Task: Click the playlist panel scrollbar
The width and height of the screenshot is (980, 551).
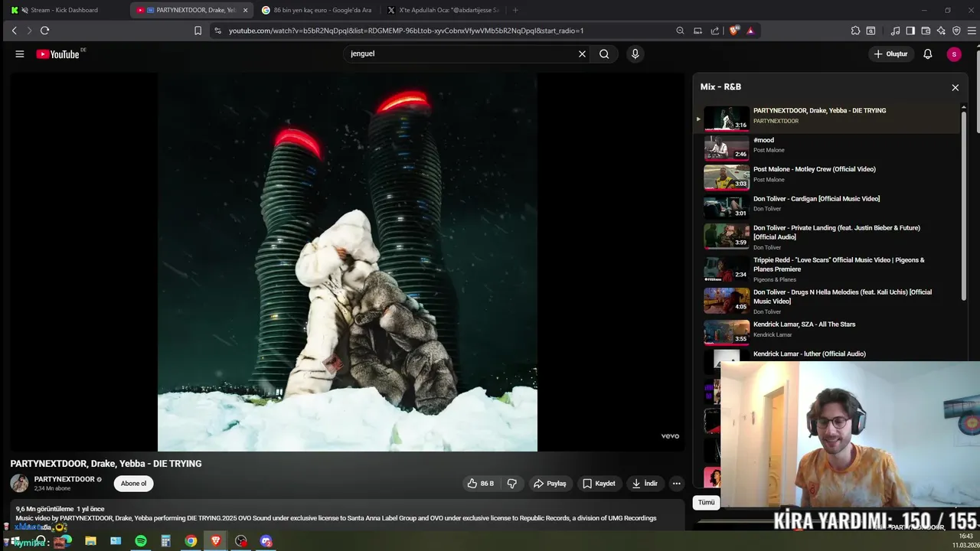Action: tap(963, 207)
